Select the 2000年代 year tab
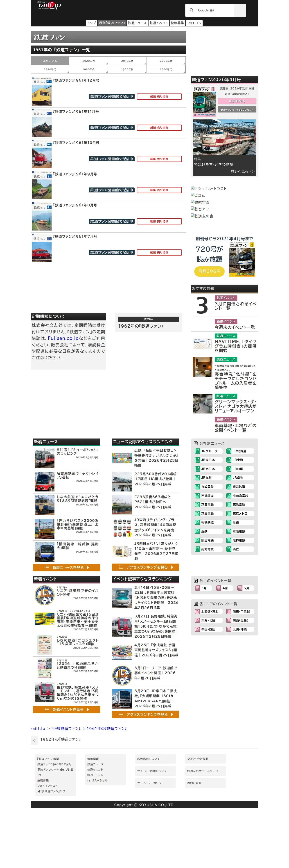The width and height of the screenshot is (289, 868). point(166,61)
